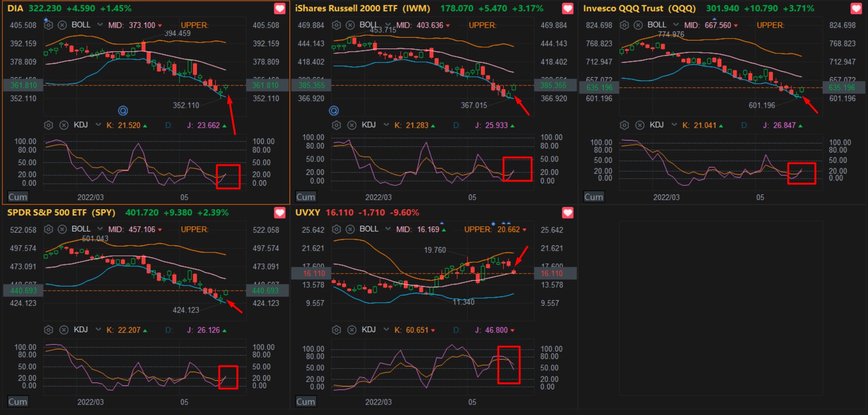Click UVXY KDJ K value 60.651

(417, 330)
